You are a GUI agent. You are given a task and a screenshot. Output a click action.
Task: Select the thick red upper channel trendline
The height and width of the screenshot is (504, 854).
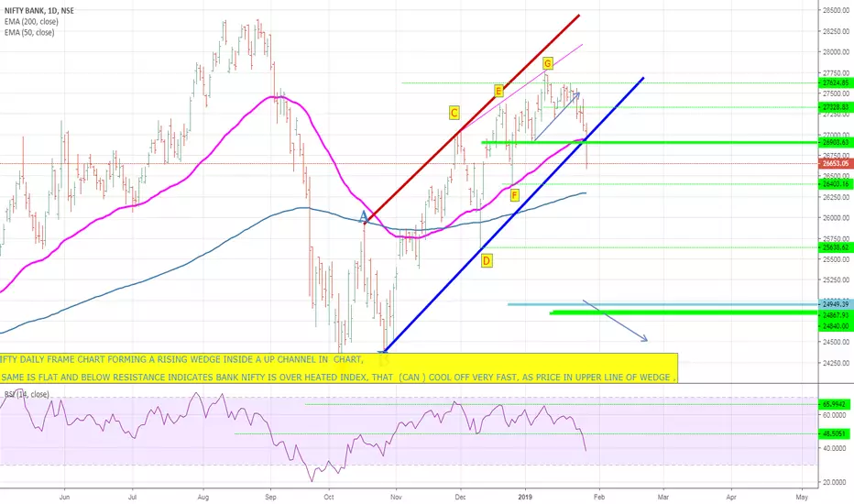471,119
